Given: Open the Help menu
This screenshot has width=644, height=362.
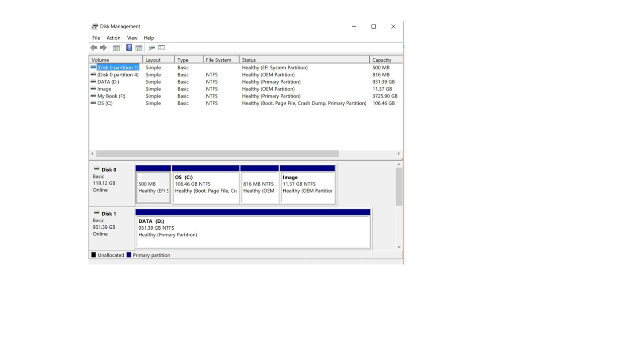Looking at the screenshot, I should tap(149, 38).
